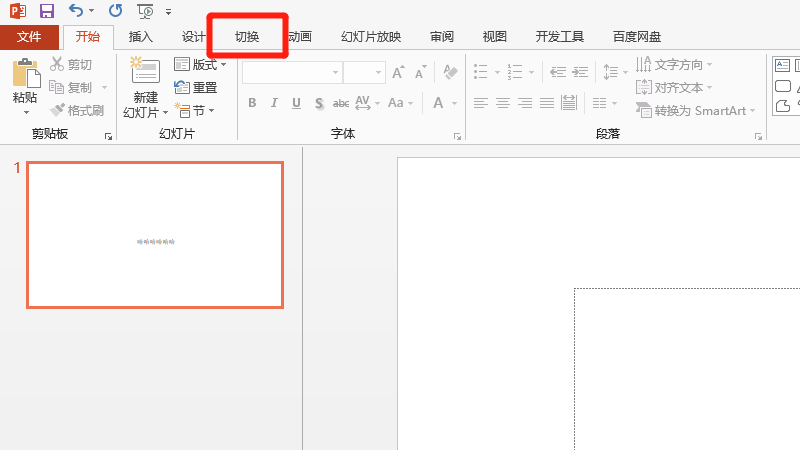Open the font name combo box

point(290,73)
